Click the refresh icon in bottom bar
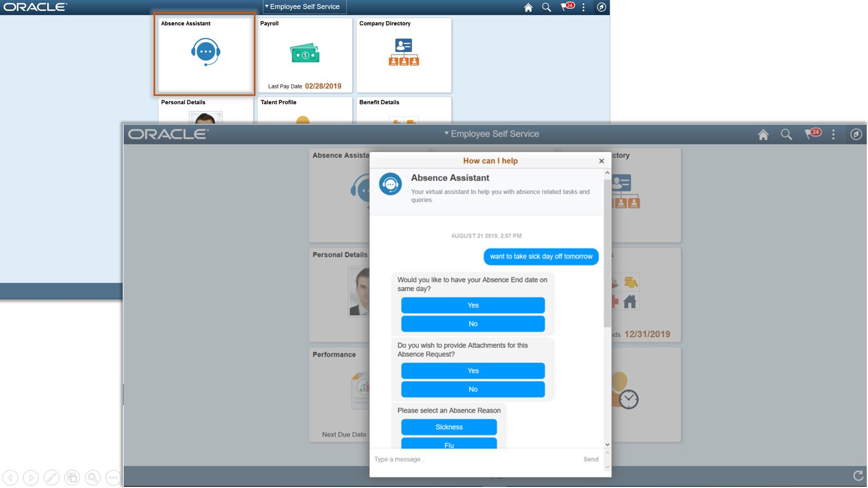Screen dimensions: 868x488 (858, 476)
